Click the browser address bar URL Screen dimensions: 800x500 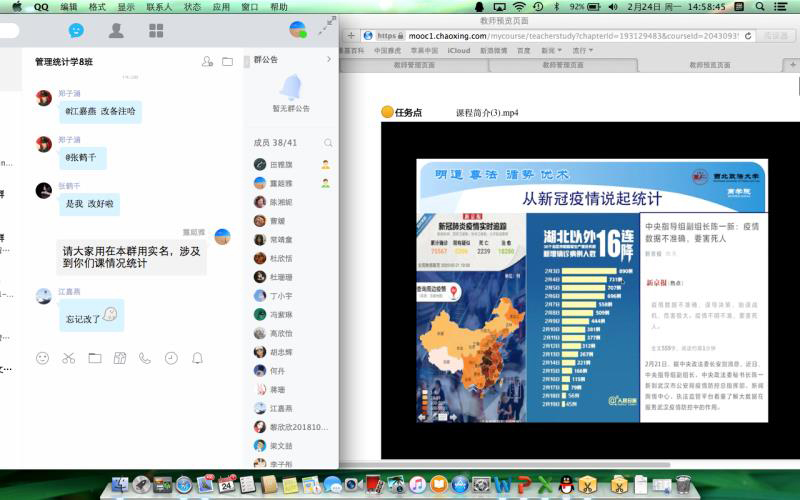[x=560, y=35]
